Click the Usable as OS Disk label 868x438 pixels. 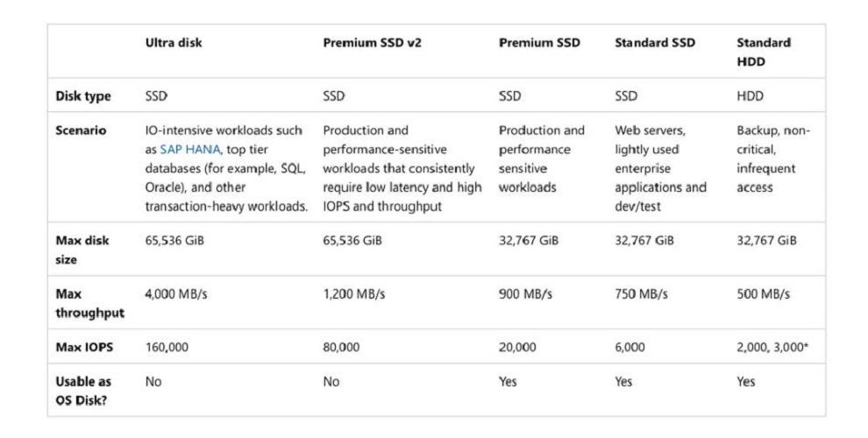tap(83, 391)
